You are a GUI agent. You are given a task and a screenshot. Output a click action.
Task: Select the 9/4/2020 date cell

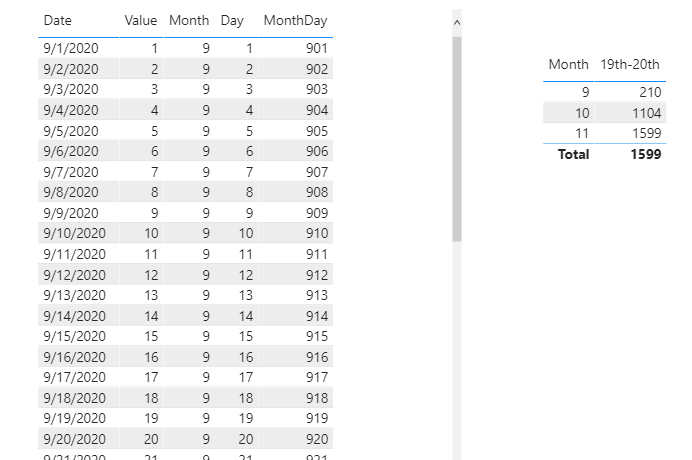click(x=71, y=110)
